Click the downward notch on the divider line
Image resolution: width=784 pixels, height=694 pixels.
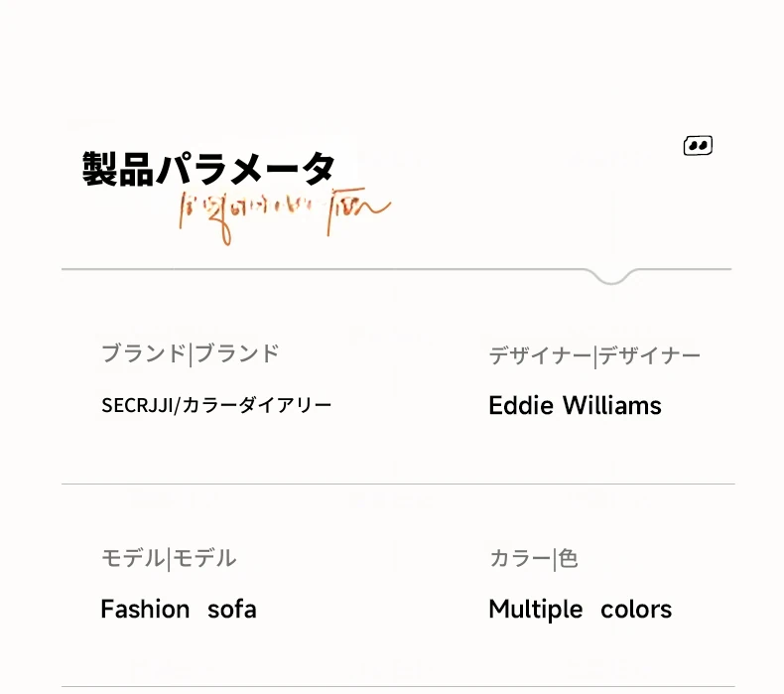[611, 277]
